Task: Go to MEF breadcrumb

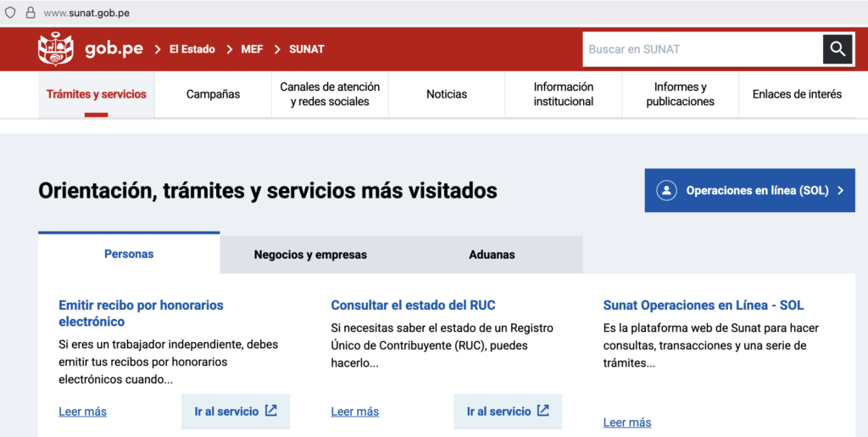Action: [252, 49]
